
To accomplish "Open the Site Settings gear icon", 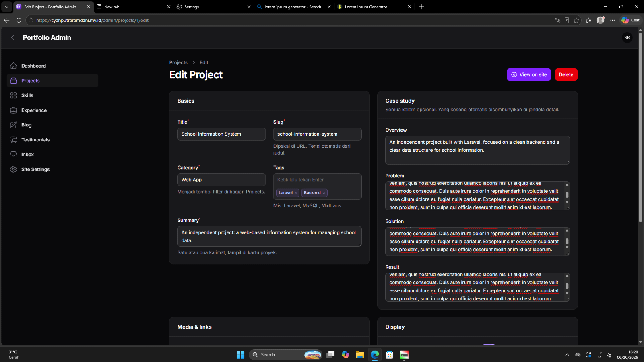I will pyautogui.click(x=13, y=170).
